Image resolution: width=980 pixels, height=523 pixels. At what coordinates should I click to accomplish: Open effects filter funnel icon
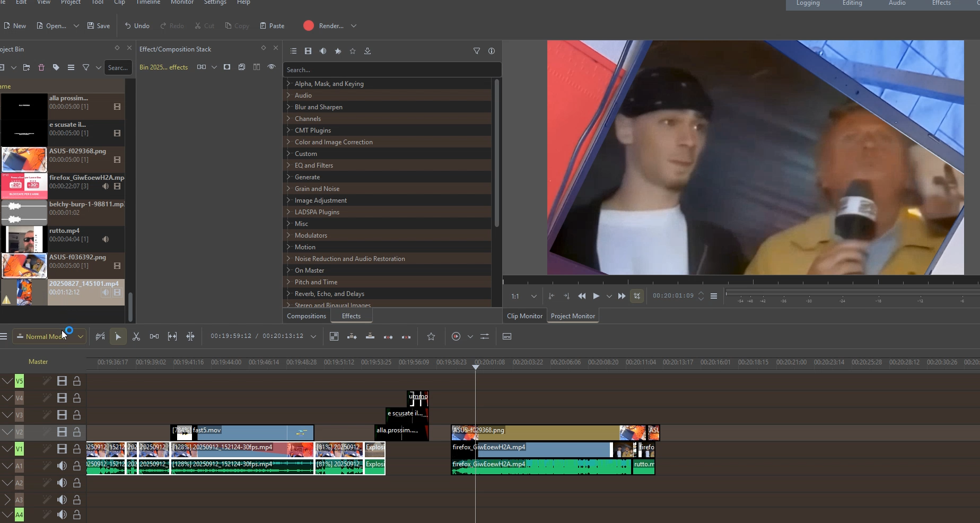click(x=477, y=51)
